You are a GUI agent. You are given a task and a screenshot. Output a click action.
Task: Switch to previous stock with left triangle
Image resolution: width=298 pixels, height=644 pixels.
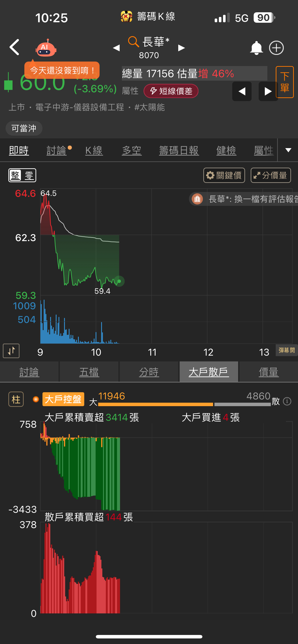pyautogui.click(x=116, y=48)
